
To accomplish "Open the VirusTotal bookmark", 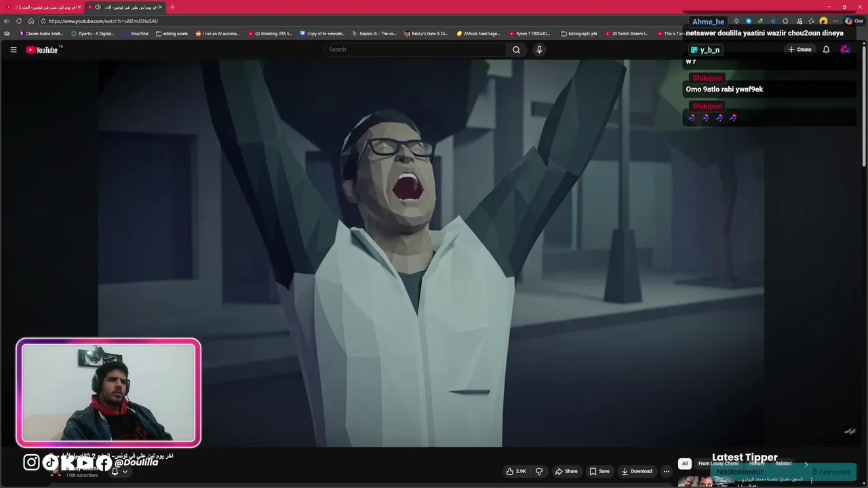I will 135,33.
